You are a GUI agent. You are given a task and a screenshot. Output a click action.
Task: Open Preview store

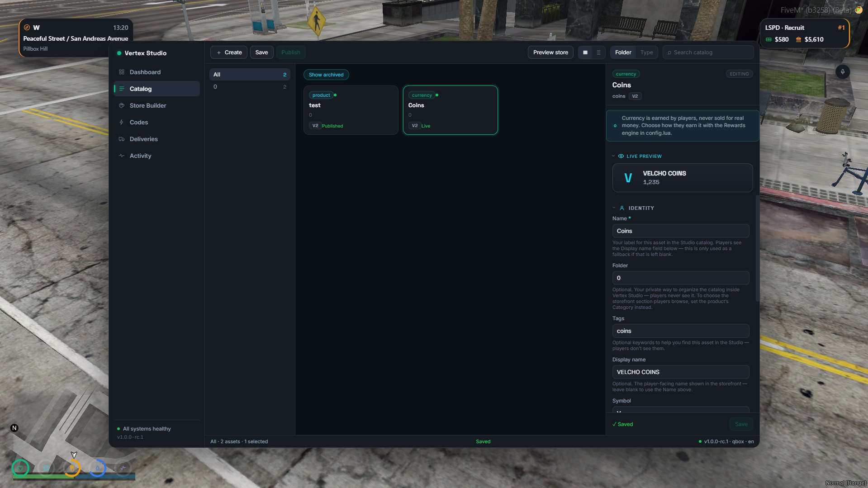(550, 52)
